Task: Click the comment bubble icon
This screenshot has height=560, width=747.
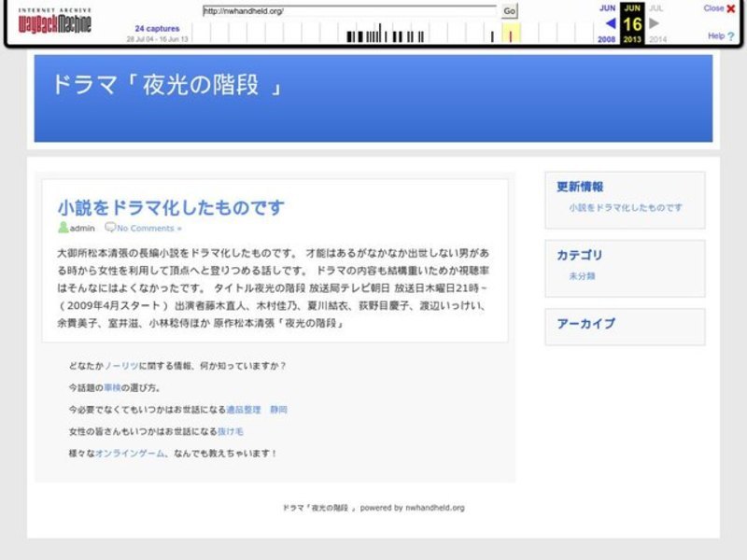Action: [110, 227]
